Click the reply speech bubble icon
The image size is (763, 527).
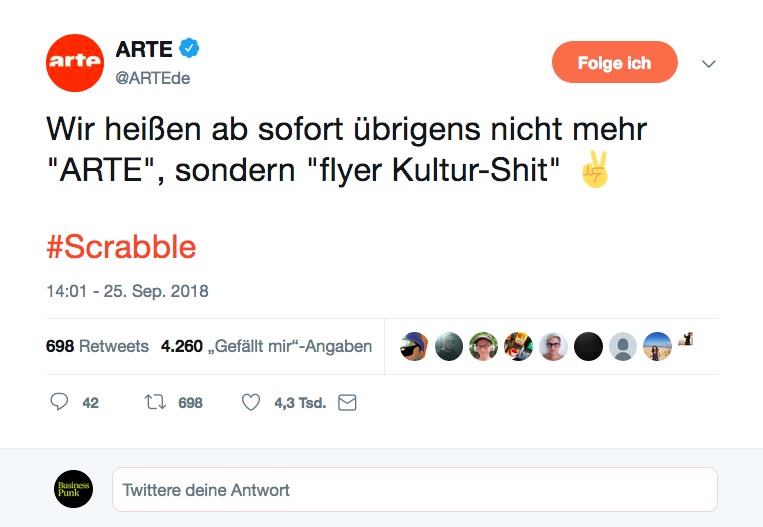(x=59, y=402)
